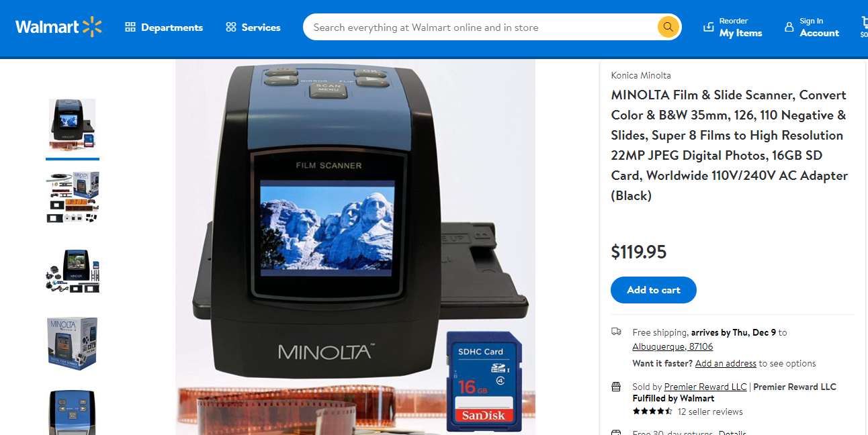Click the Sign In account person icon
Viewport: 868px width, 435px height.
[x=789, y=27]
